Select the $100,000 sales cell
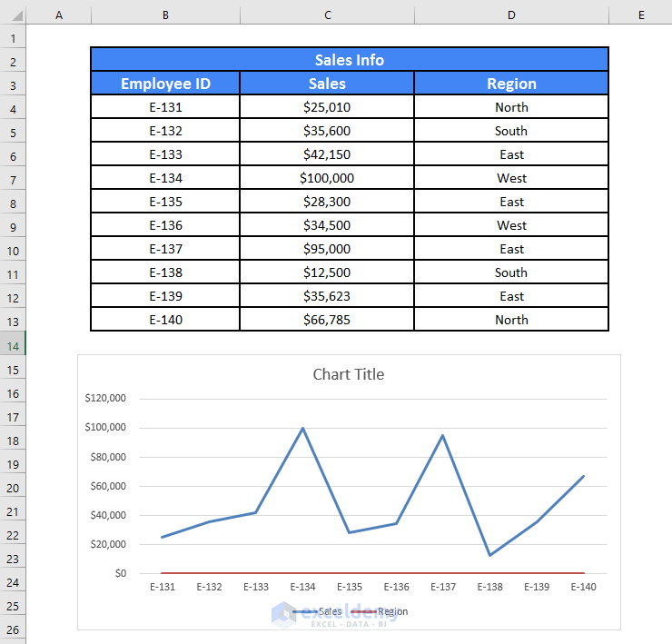Viewport: 672px width, 644px height. click(327, 177)
